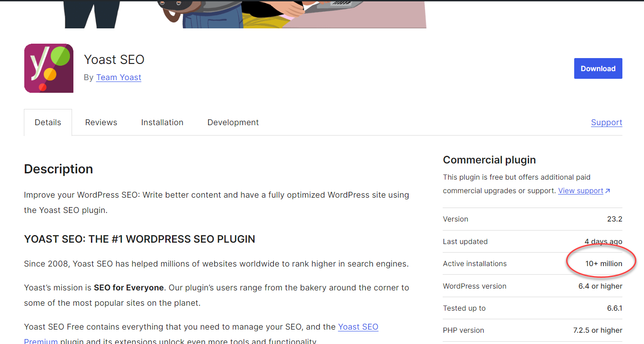644x344 pixels.
Task: Click the Yoast SEO plugin logo
Action: tap(48, 68)
